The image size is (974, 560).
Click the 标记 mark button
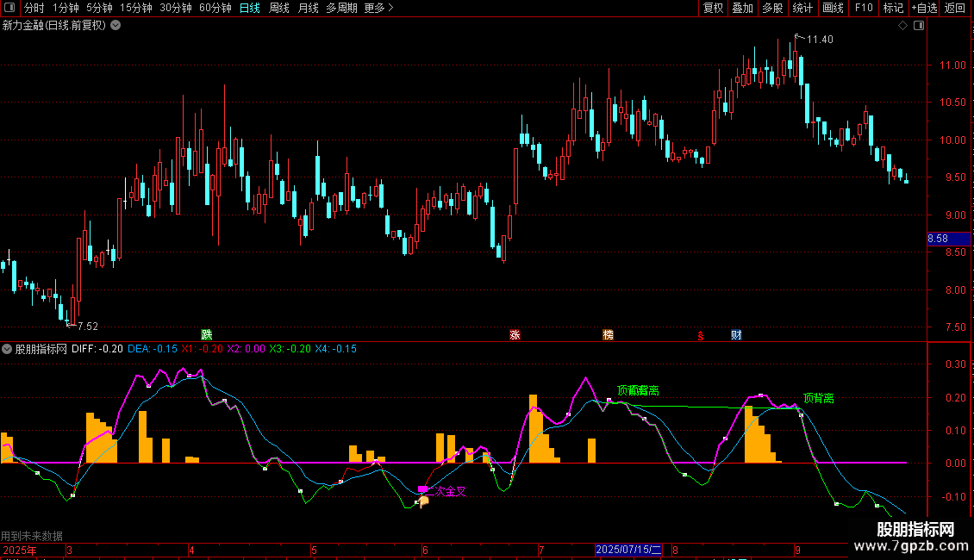click(x=893, y=8)
